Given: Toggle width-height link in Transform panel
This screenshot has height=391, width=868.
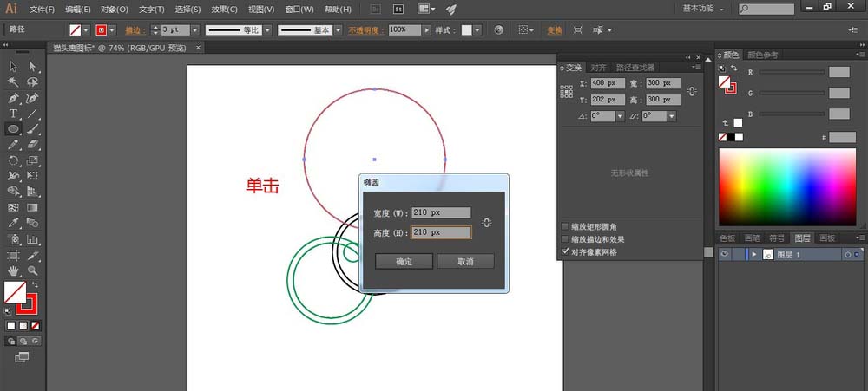Looking at the screenshot, I should tap(692, 92).
